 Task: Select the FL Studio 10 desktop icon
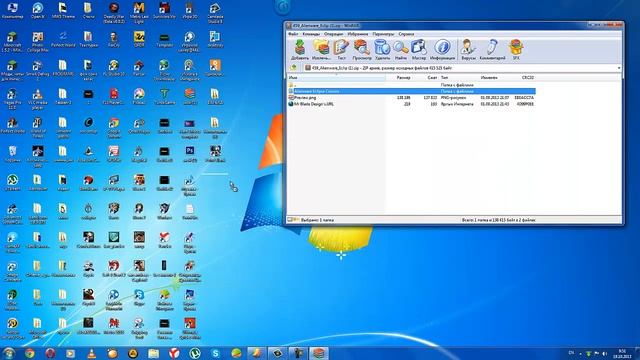click(x=113, y=68)
